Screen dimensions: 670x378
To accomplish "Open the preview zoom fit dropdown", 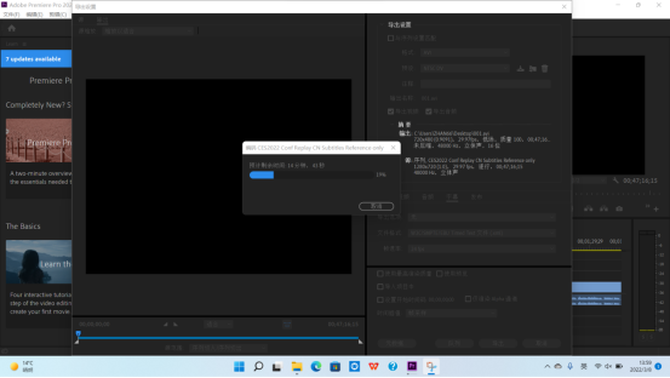I will pos(218,324).
